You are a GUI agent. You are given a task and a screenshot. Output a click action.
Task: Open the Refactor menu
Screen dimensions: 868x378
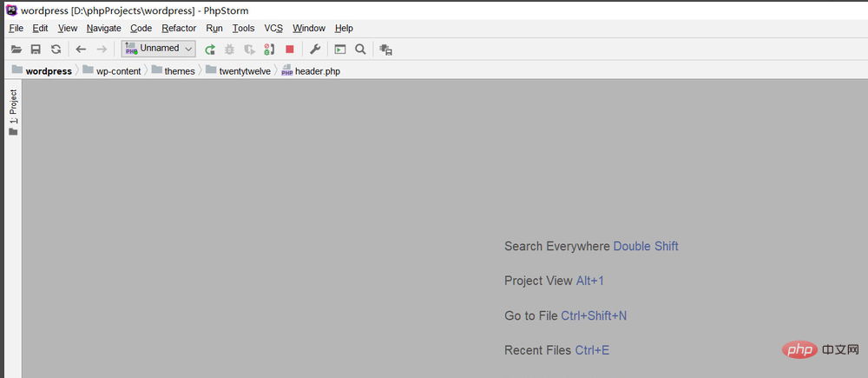click(179, 28)
